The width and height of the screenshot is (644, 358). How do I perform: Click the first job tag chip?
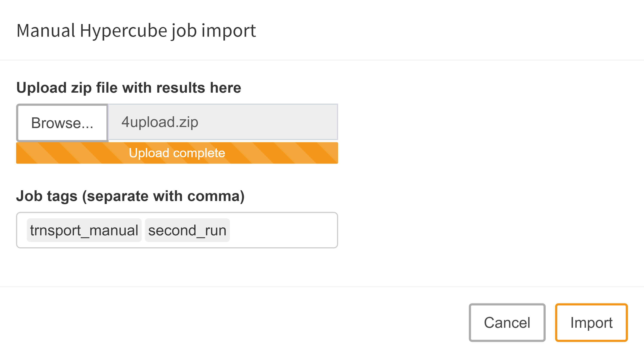point(84,230)
